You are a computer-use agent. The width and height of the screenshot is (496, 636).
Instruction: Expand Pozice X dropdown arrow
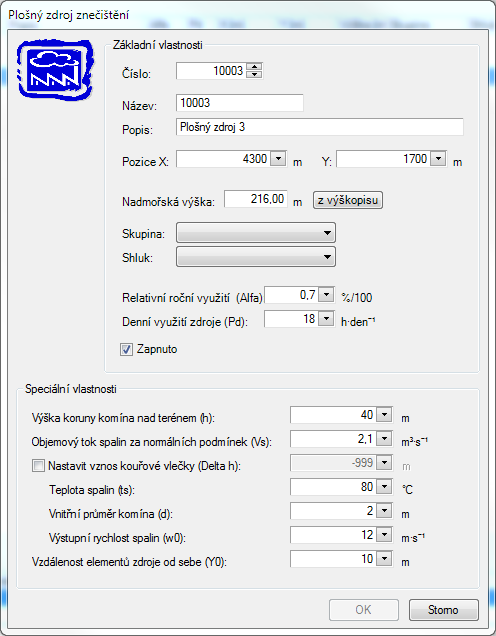[x=278, y=158]
